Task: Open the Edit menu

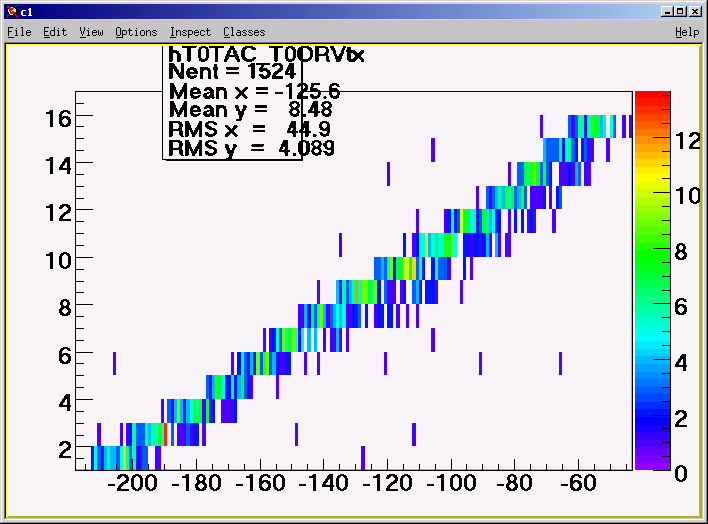Action: tap(55, 32)
